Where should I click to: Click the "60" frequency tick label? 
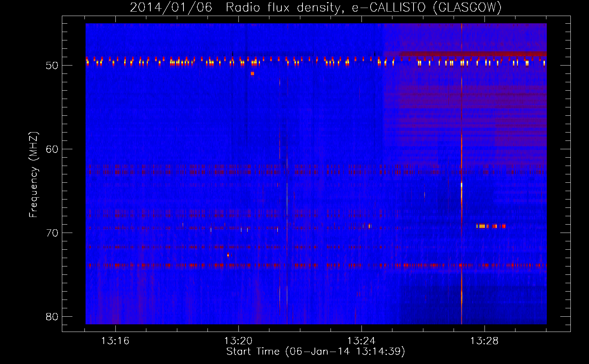pyautogui.click(x=52, y=149)
